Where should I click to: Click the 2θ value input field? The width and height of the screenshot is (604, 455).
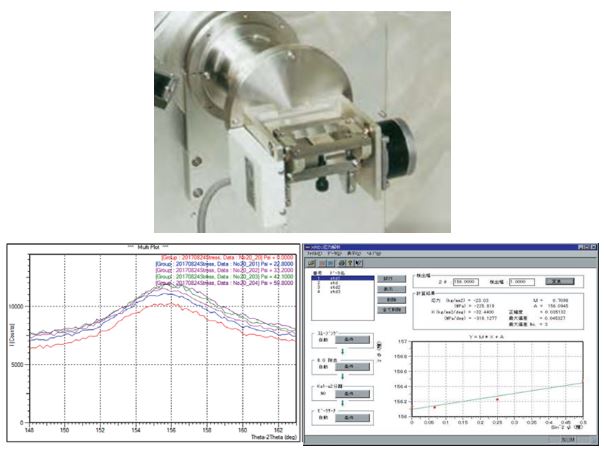[464, 282]
